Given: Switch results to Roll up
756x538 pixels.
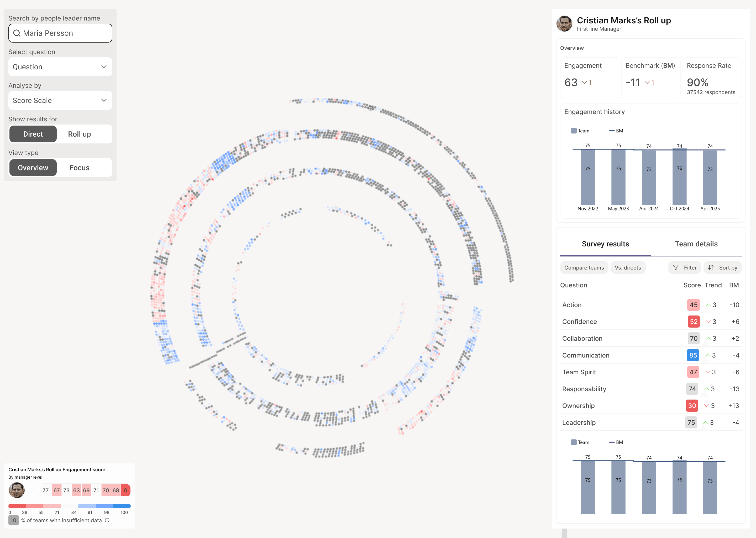Looking at the screenshot, I should tap(80, 134).
